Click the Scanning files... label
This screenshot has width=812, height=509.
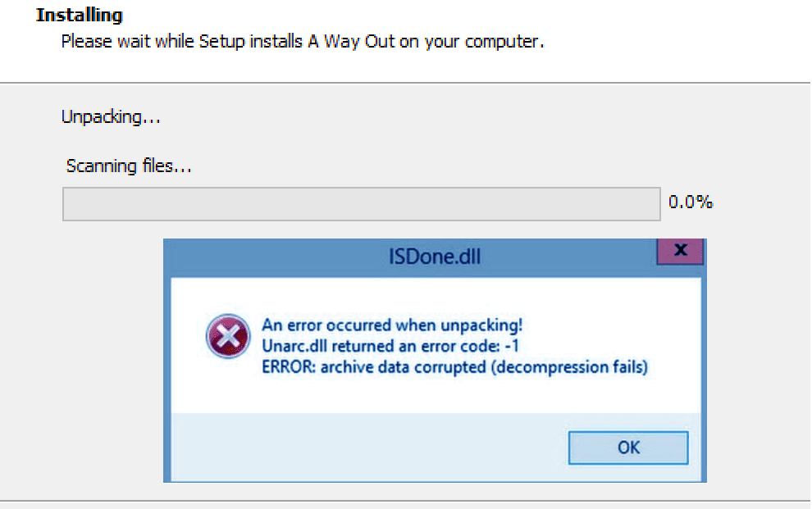129,166
